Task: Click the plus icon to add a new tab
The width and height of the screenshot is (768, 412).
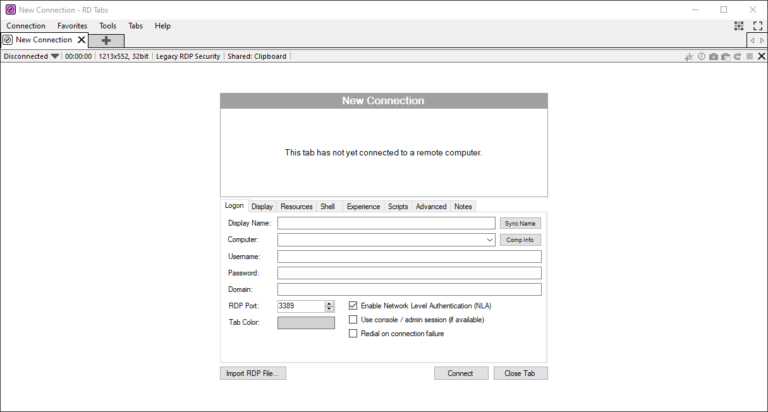Action: coord(106,40)
